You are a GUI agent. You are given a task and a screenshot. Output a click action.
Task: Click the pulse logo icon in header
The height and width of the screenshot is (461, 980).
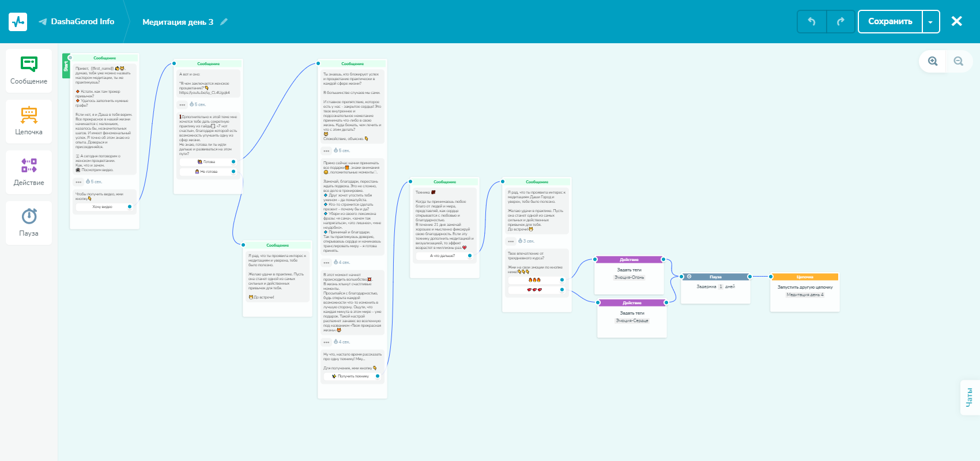click(18, 22)
